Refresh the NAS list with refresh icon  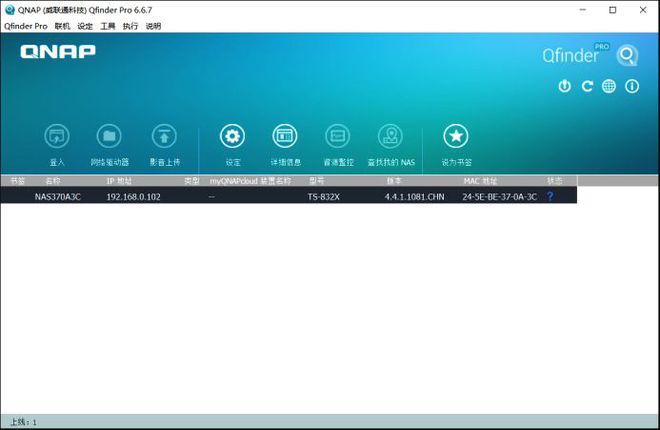tap(587, 86)
